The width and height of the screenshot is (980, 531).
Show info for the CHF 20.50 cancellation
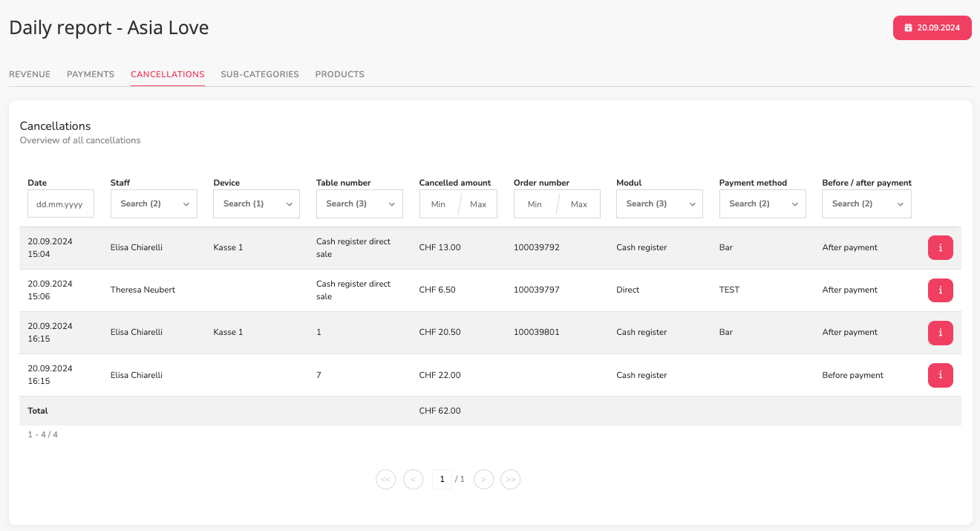click(x=940, y=333)
